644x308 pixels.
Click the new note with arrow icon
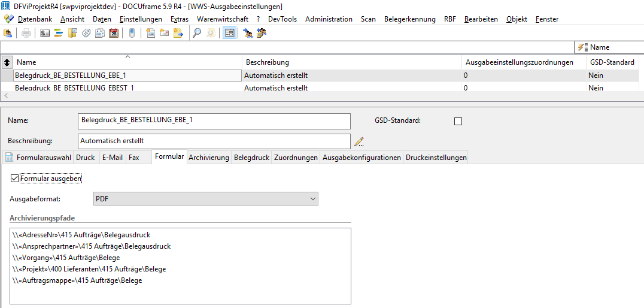[x=178, y=34]
